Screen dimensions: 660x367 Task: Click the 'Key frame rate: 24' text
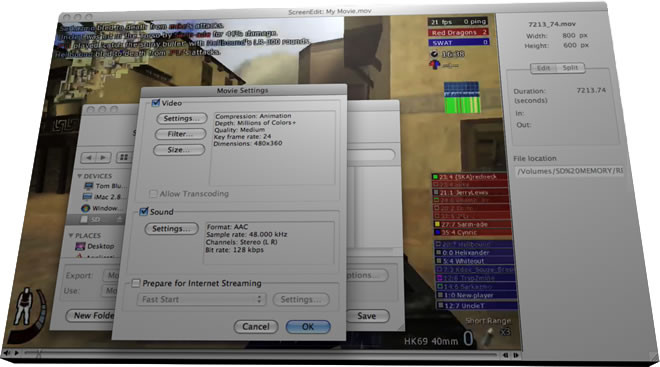[242, 136]
